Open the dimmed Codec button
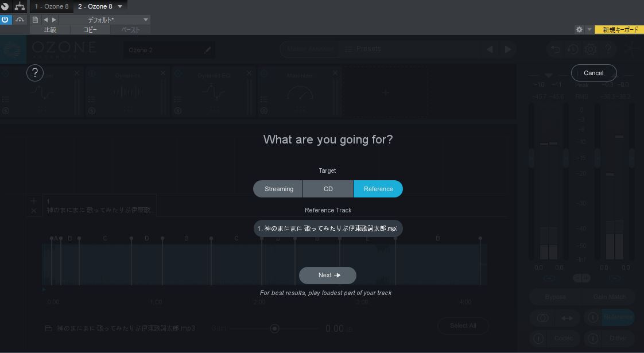The height and width of the screenshot is (353, 644). (563, 338)
